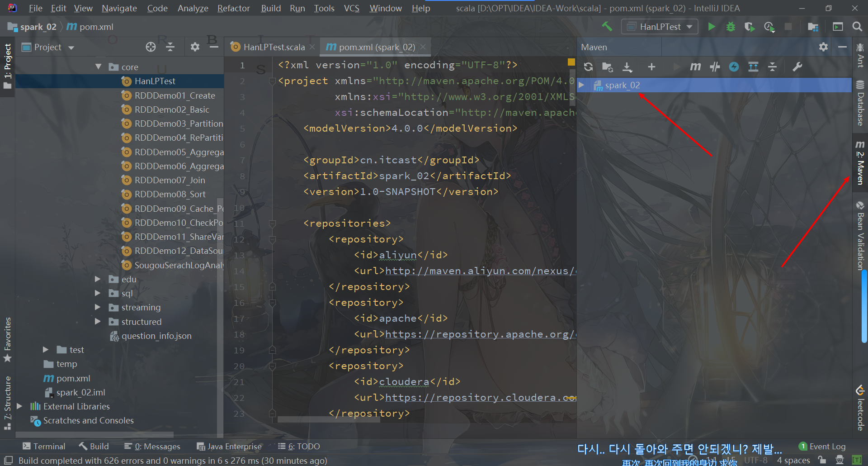Execute Maven goal using the m icon

pyautogui.click(x=695, y=67)
